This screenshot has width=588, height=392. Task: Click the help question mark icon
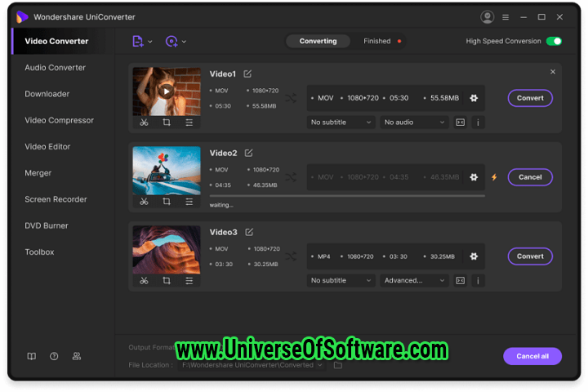coord(54,356)
